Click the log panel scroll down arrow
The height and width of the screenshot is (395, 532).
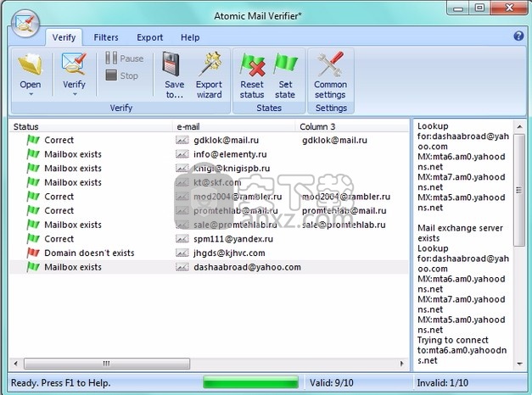(519, 364)
